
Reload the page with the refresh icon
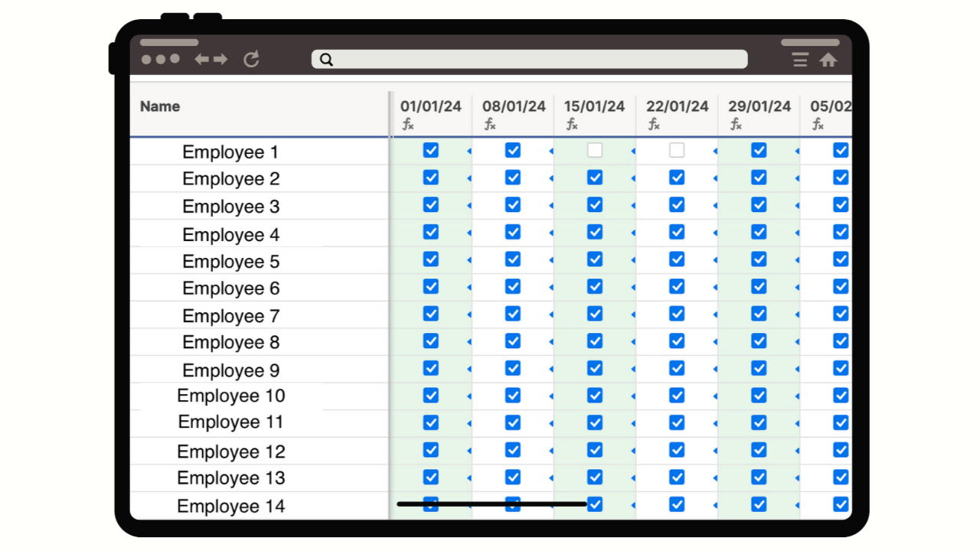251,60
